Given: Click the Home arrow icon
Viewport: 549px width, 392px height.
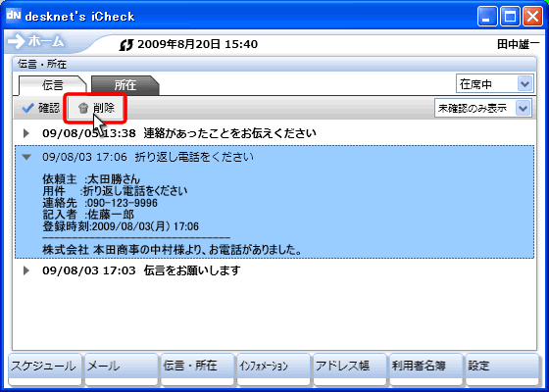Looking at the screenshot, I should pos(16,41).
